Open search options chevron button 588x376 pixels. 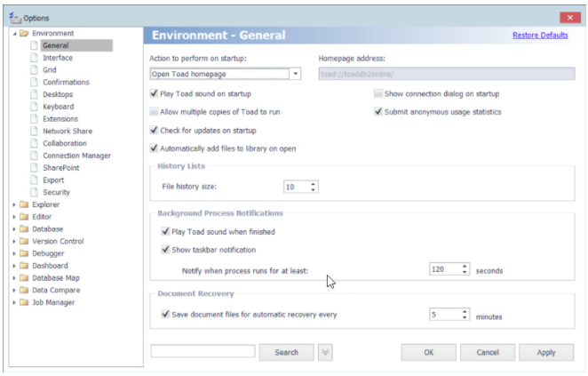[x=325, y=352]
